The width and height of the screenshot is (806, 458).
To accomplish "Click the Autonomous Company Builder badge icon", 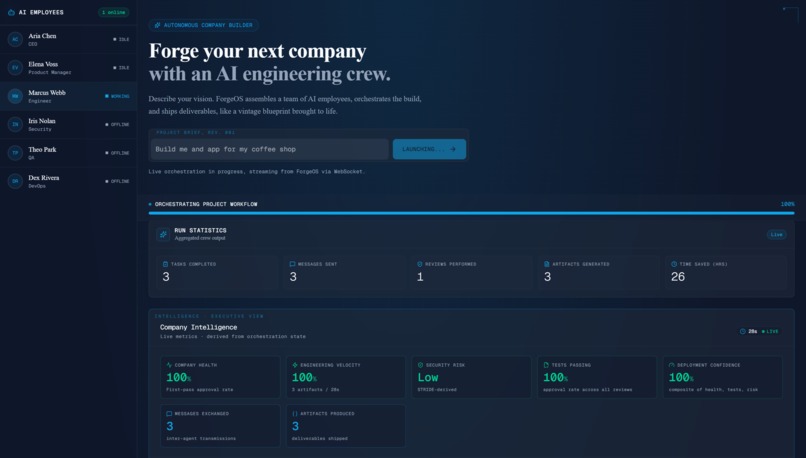I will 157,25.
